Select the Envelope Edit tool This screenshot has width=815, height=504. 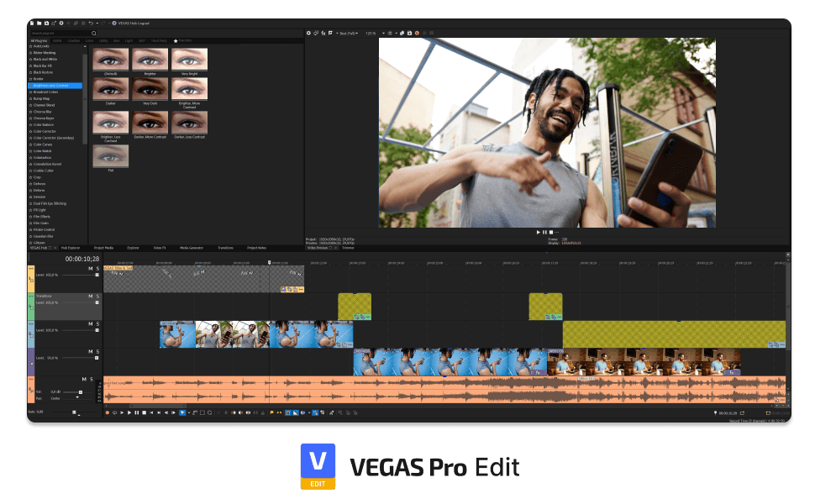pos(195,412)
